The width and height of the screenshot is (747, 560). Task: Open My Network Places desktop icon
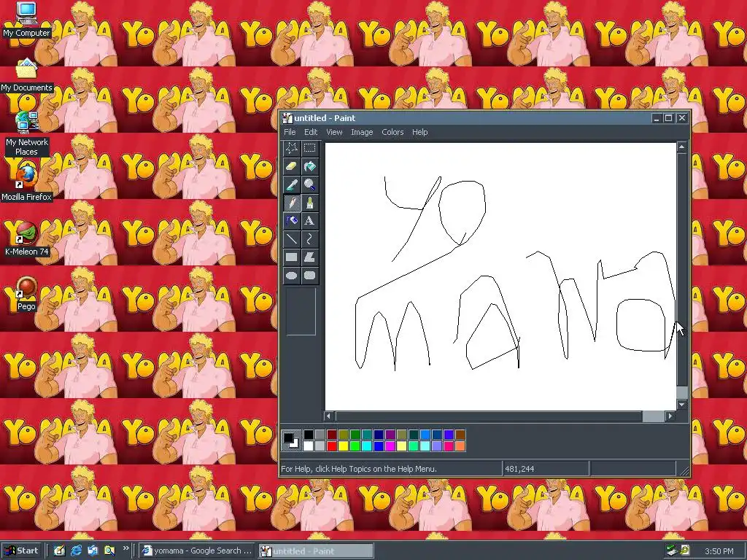27,134
